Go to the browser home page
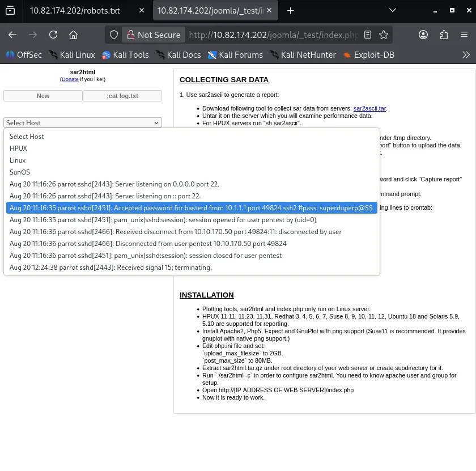The height and width of the screenshot is (471, 476). pos(73,35)
